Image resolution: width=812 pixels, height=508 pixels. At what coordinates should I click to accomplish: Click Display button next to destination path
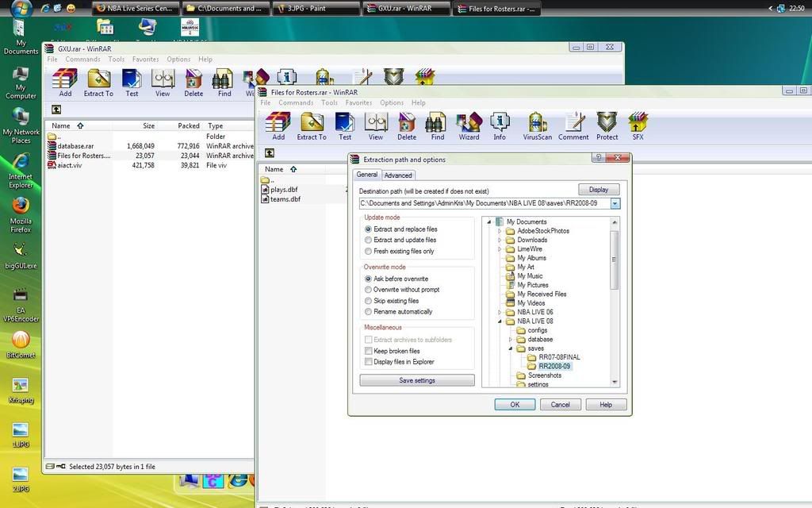[599, 190]
